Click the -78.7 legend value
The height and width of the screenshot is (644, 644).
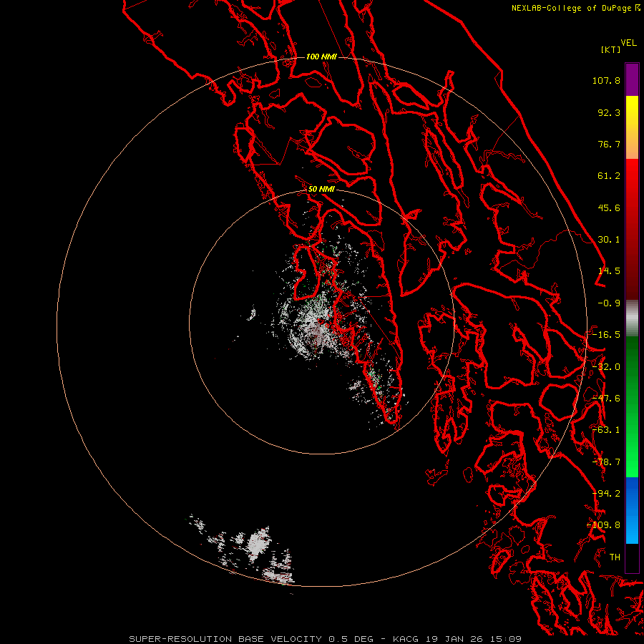click(606, 462)
